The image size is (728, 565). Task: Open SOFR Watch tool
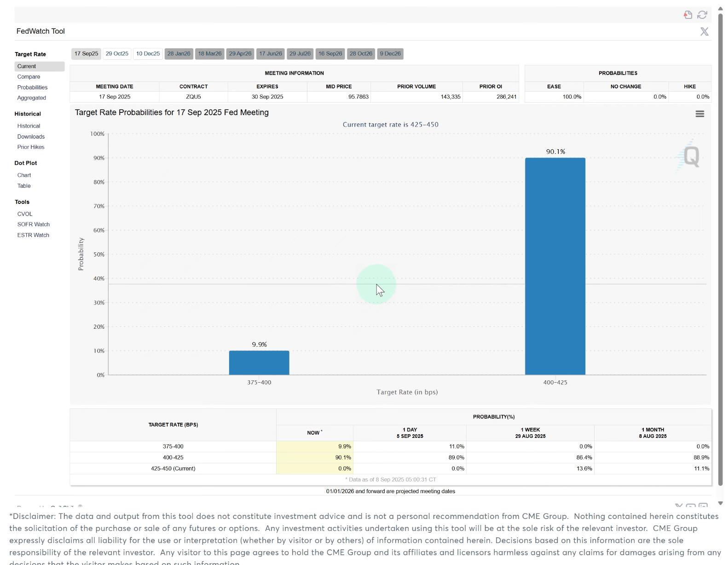pos(33,225)
